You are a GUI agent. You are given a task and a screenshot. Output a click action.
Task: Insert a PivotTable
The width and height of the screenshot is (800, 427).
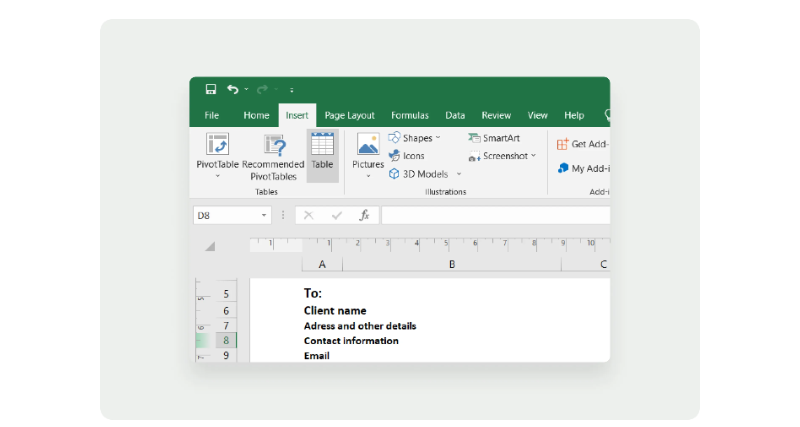(217, 156)
